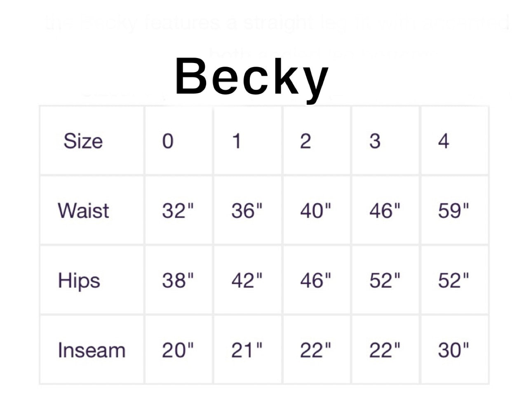This screenshot has height=420, width=512.
Task: Select the Inseam row label
Action: (92, 350)
